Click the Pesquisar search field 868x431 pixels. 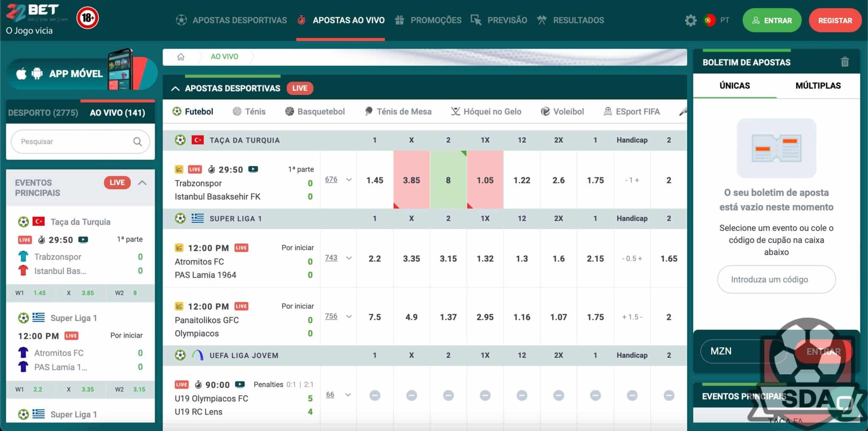pyautogui.click(x=74, y=141)
